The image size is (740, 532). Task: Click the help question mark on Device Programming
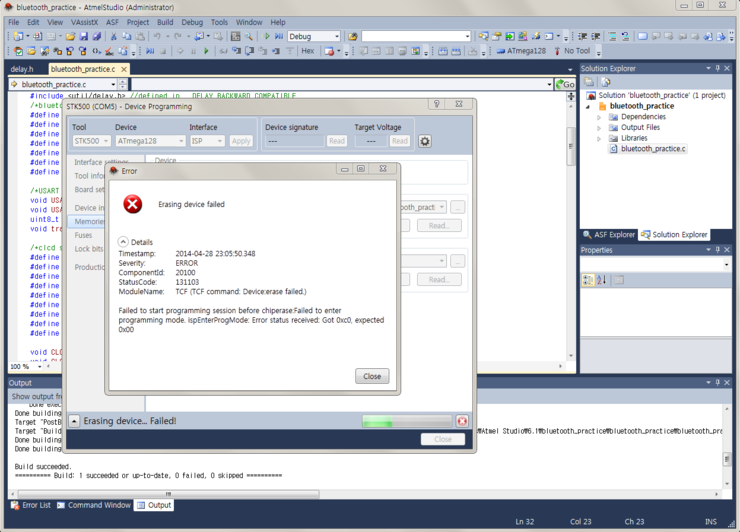tap(437, 104)
